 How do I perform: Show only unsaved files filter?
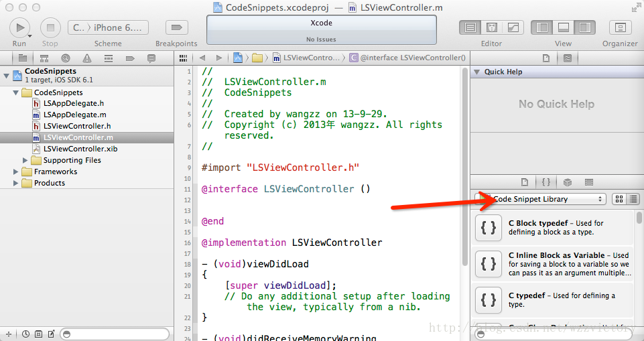coord(52,334)
